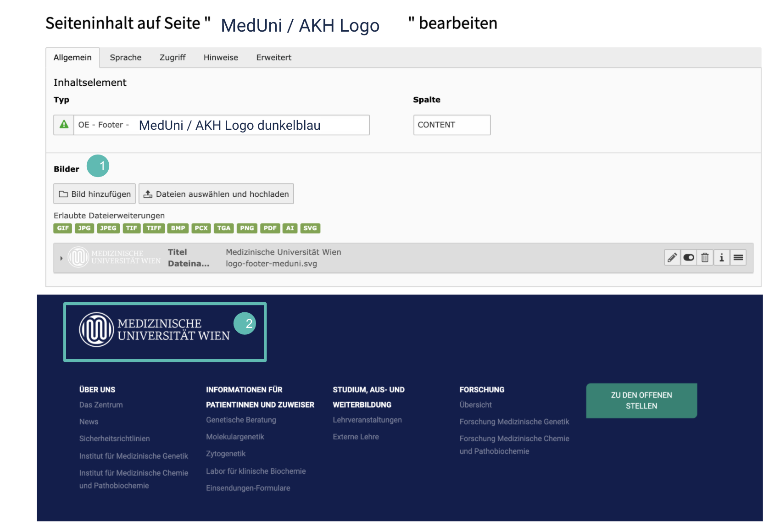The height and width of the screenshot is (532, 780).
Task: Open Einsendungen-Formulare footer link
Action: coord(248,488)
